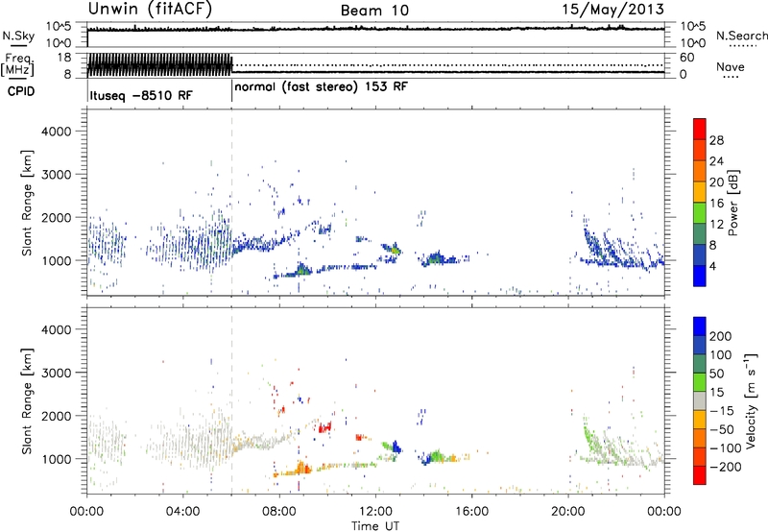
Task: Click the 'ltuseq -8510 RF' text
Action: click(x=141, y=95)
